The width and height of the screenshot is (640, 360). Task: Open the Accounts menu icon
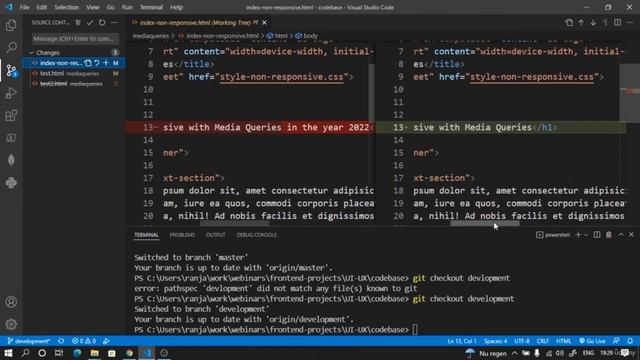pos(11,302)
